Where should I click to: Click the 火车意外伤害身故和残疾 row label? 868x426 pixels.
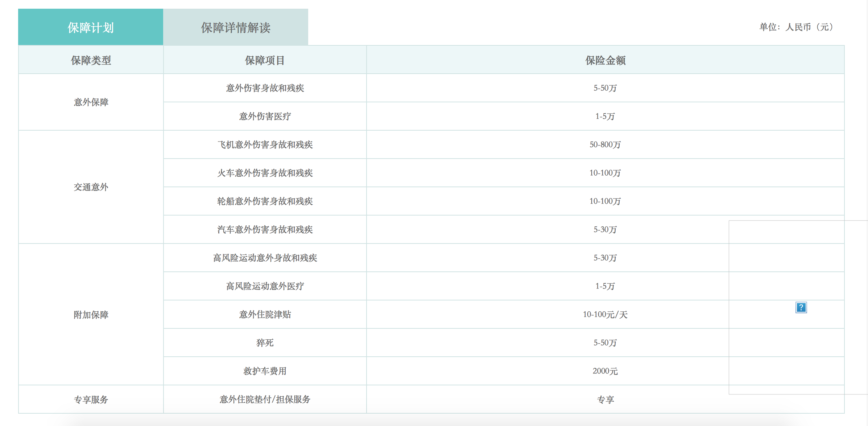[265, 173]
